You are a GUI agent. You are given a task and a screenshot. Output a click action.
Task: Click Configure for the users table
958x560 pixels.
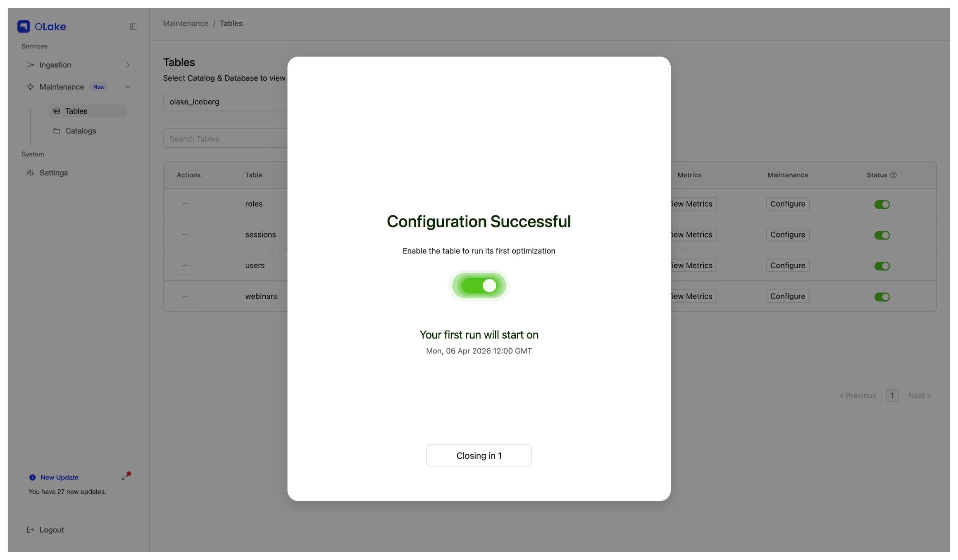coord(787,265)
